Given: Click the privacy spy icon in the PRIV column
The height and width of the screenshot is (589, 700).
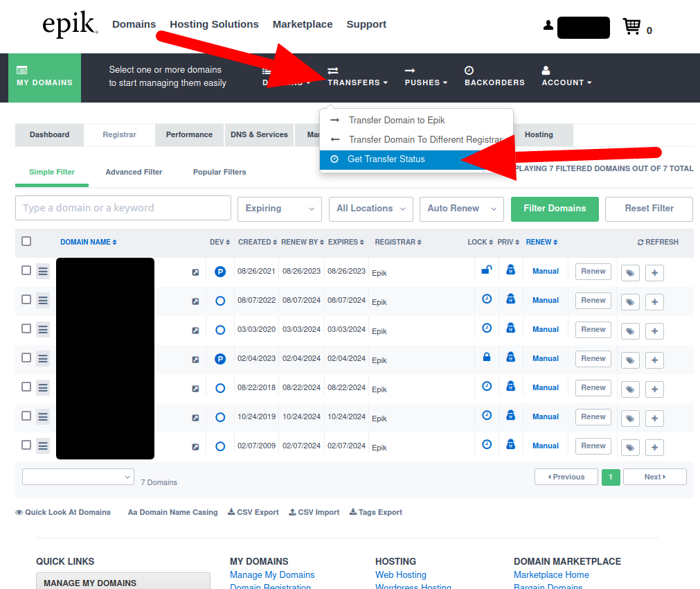Looking at the screenshot, I should click(510, 271).
